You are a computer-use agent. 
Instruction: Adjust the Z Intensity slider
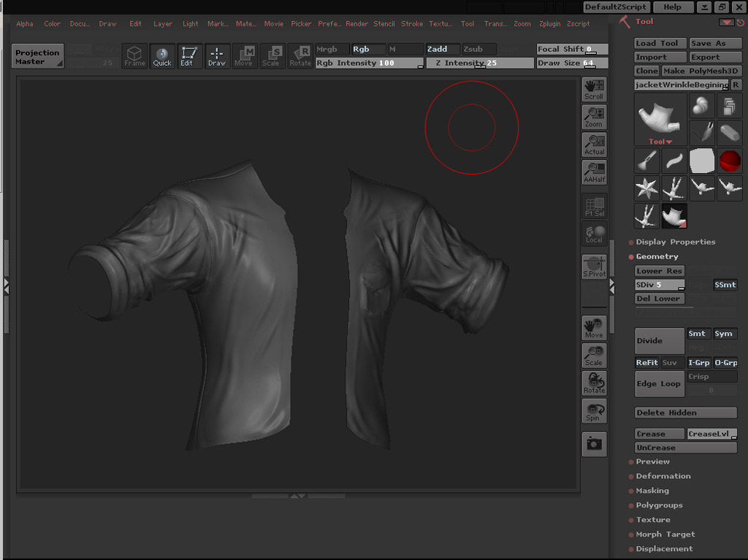pos(479,64)
